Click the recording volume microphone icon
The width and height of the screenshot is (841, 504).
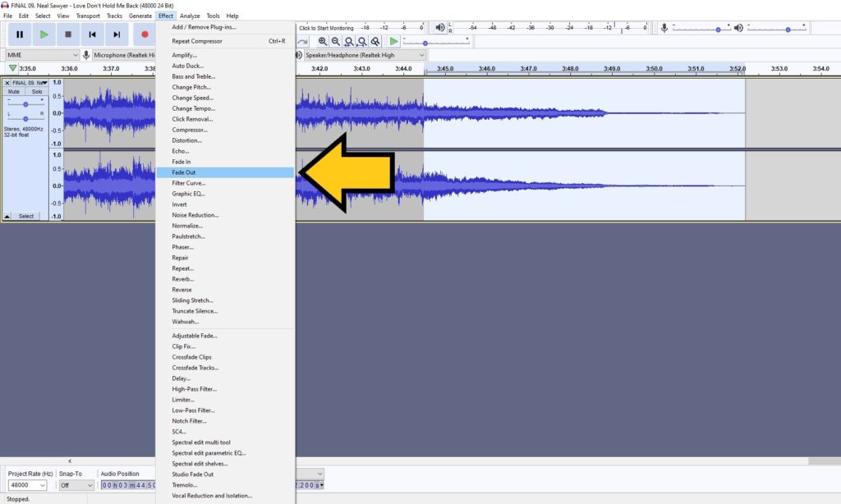pyautogui.click(x=664, y=27)
